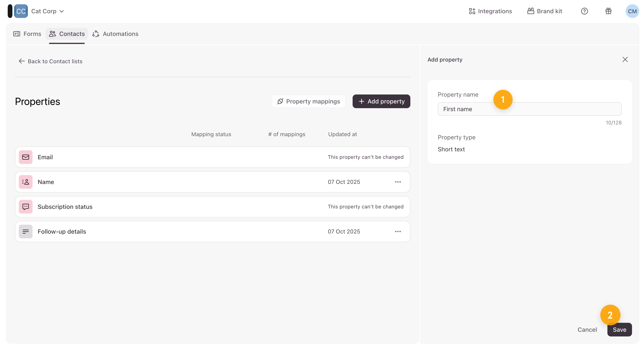Focus the Property name input field

point(550,109)
